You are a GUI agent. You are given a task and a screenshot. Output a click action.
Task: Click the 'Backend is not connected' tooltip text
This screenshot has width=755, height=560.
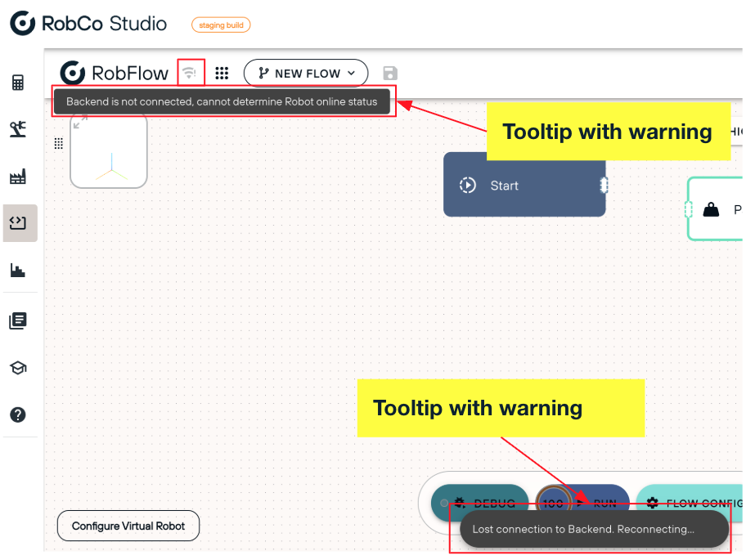pos(222,101)
